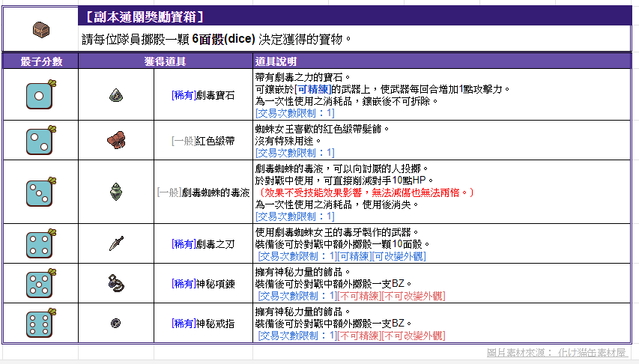
Task: Select the [稀有]劇毒寶石 item name cell
Action: pos(203,95)
